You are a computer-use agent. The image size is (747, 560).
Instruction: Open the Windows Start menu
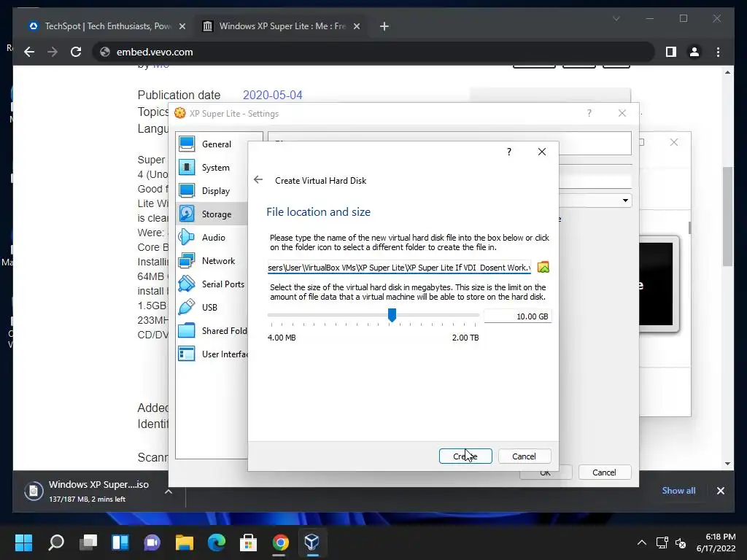24,542
